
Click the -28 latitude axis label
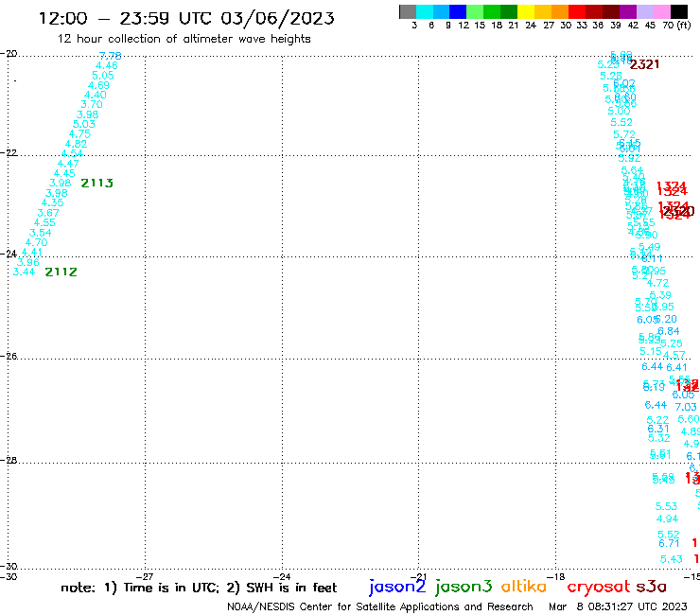9,461
